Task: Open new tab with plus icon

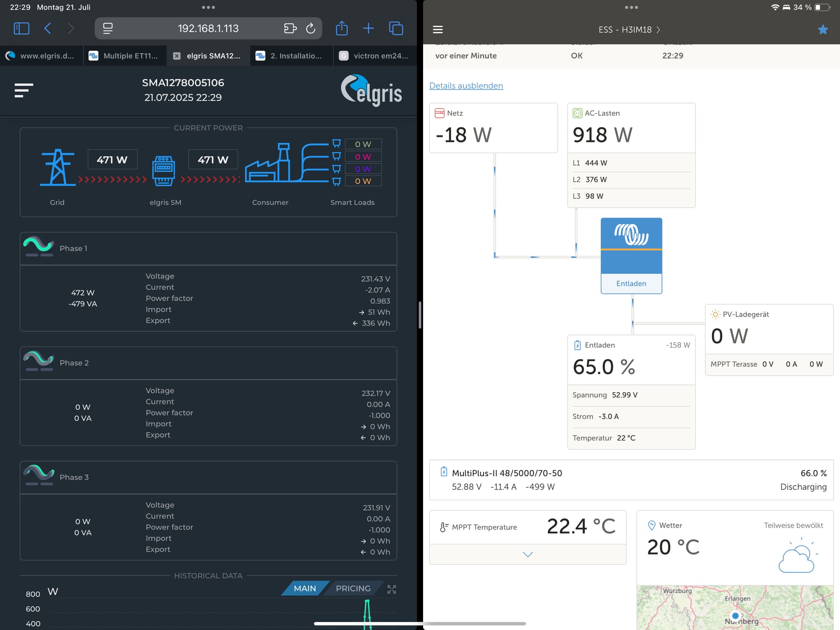Action: [368, 28]
